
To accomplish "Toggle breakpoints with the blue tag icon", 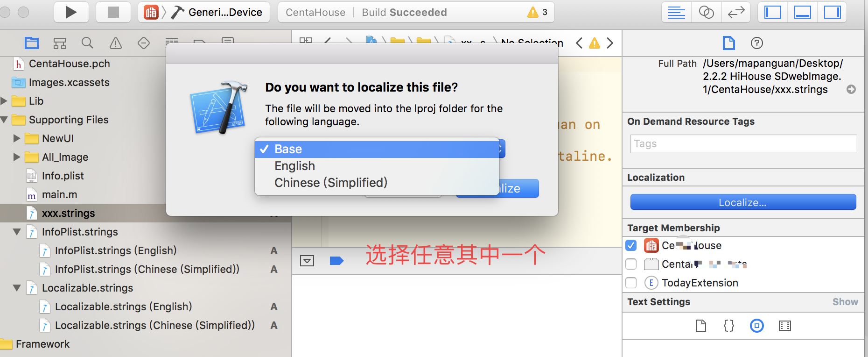I will tap(336, 261).
